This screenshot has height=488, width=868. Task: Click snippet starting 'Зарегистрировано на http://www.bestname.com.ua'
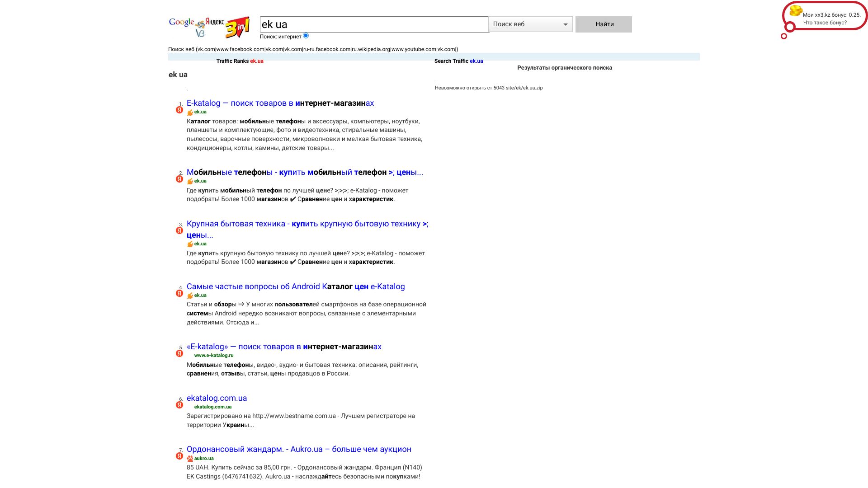pos(301,421)
